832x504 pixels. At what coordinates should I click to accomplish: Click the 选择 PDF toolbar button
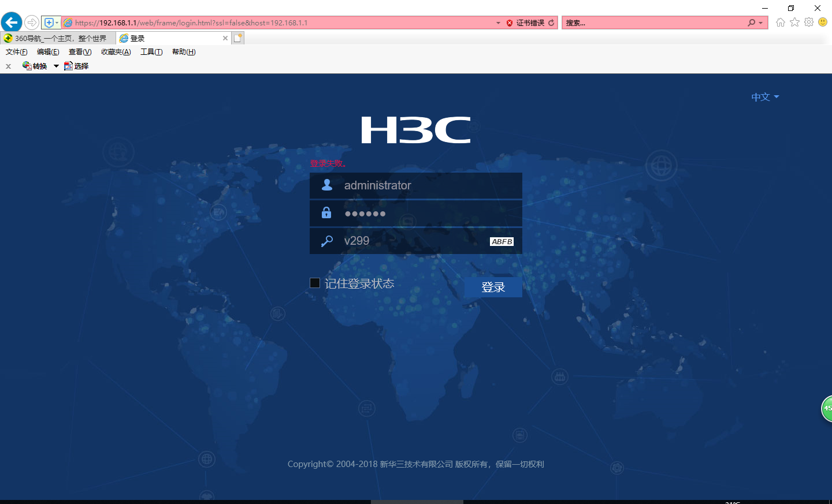pyautogui.click(x=76, y=66)
